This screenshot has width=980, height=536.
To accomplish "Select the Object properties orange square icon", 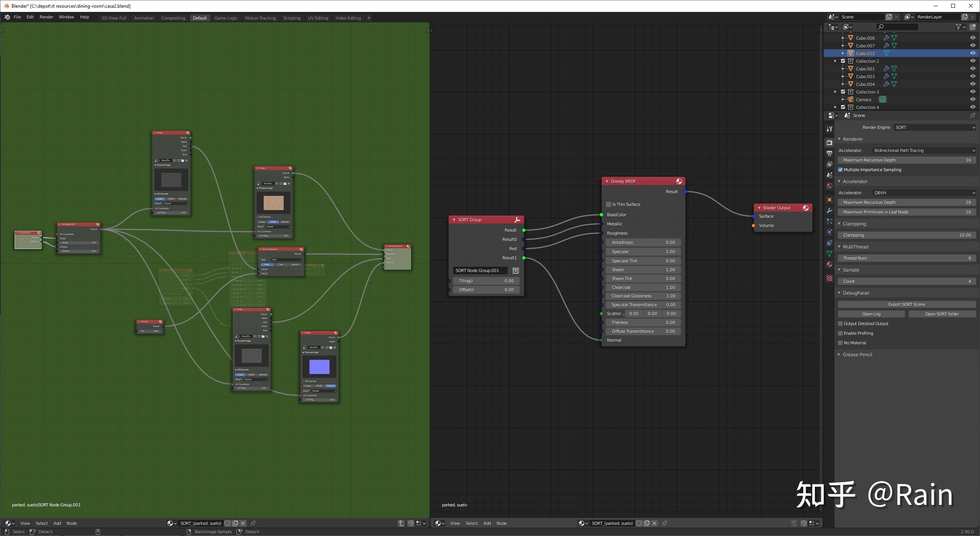I will [829, 199].
